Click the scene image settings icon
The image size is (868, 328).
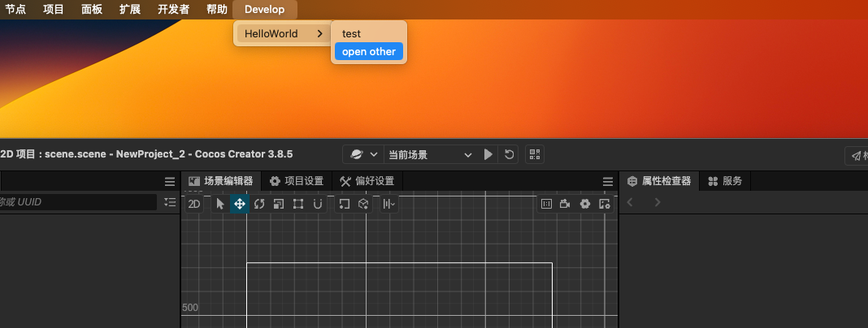point(605,204)
